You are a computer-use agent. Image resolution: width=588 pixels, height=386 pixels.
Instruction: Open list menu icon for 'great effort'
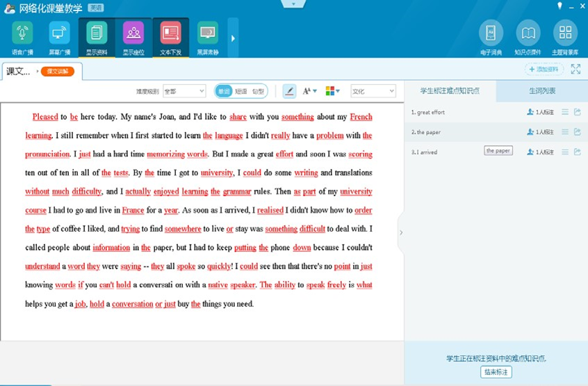(565, 112)
